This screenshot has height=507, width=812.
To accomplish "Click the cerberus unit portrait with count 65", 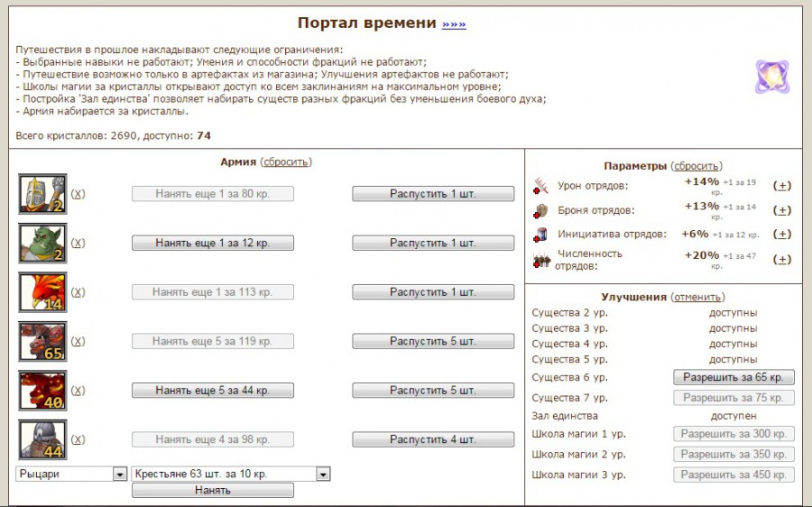I will [42, 341].
